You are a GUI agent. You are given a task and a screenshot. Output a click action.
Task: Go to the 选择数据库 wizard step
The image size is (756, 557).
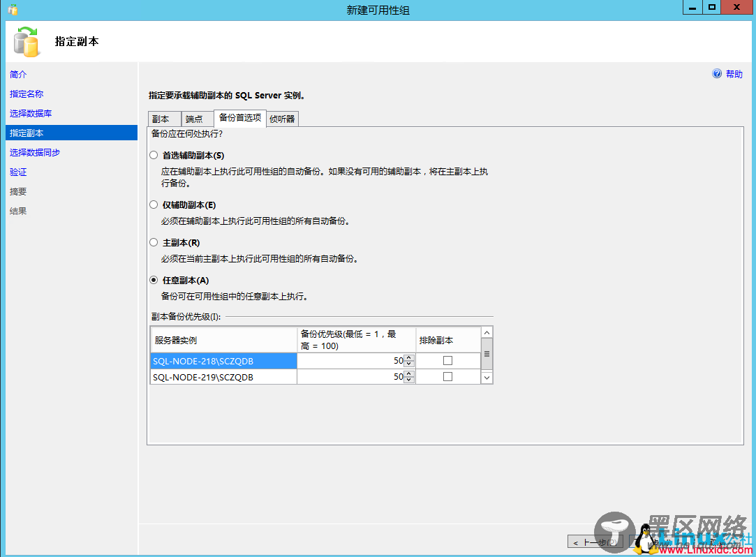[31, 113]
